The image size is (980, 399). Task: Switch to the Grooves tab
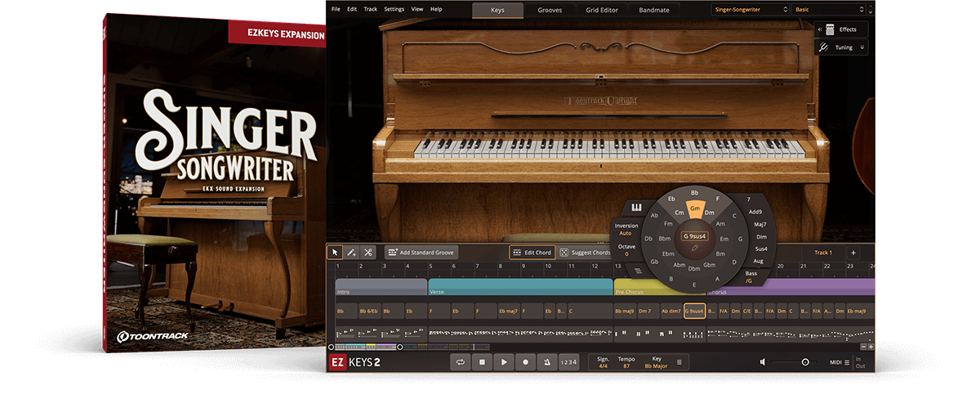point(549,10)
